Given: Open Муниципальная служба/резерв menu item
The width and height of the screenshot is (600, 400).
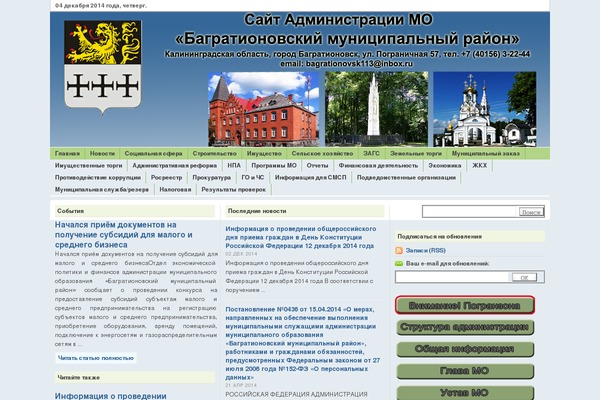Looking at the screenshot, I should pyautogui.click(x=102, y=189).
